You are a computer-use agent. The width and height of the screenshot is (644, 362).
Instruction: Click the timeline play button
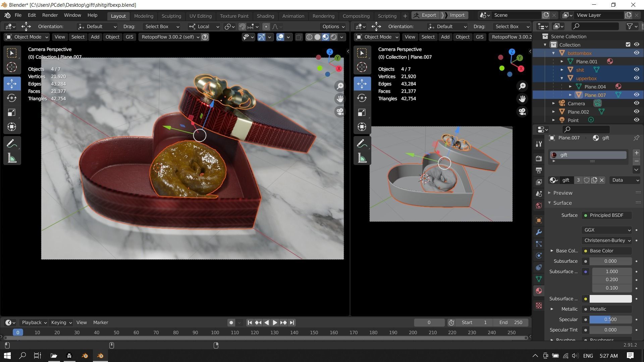tap(275, 322)
